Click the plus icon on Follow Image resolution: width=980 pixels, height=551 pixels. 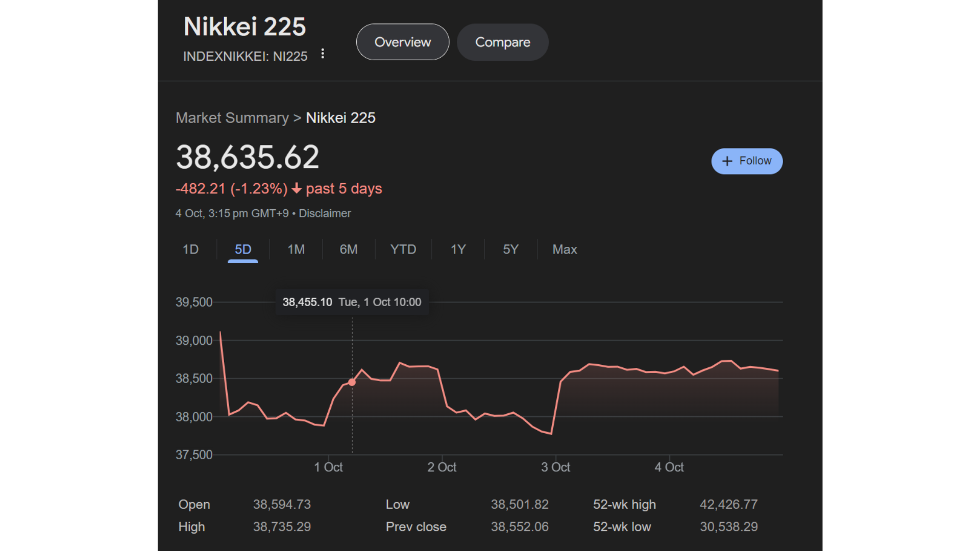point(727,161)
